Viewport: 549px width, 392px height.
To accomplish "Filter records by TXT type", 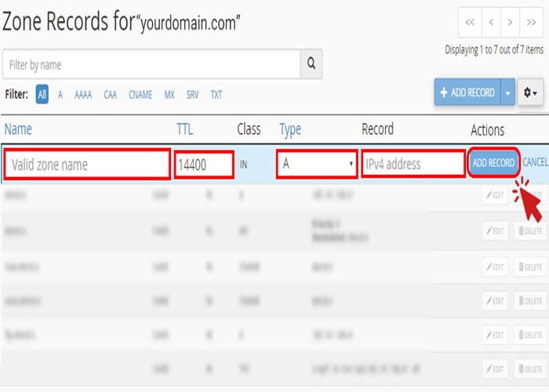I will 216,95.
